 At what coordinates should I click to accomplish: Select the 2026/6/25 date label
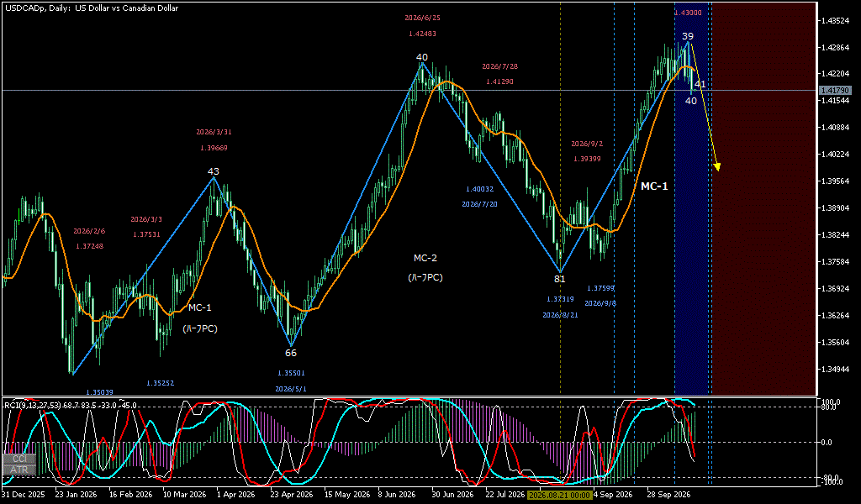(x=422, y=18)
